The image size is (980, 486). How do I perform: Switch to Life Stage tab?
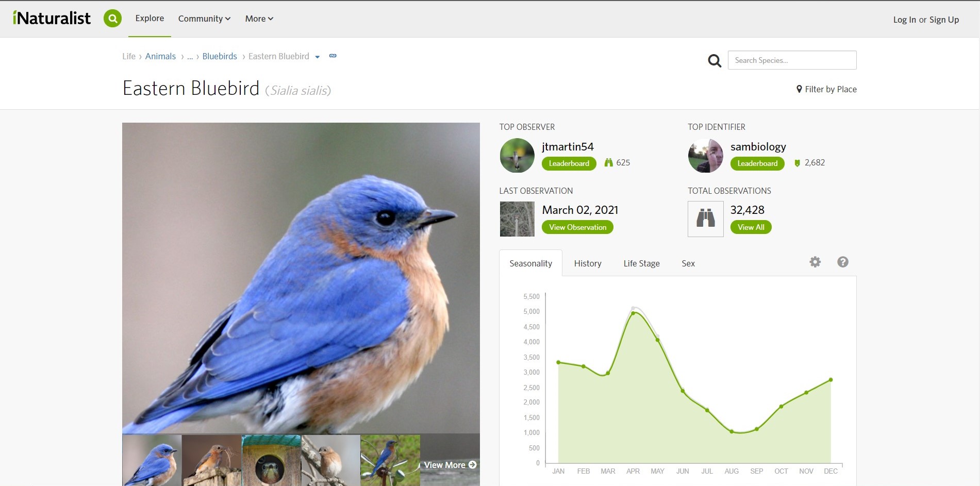[641, 263]
